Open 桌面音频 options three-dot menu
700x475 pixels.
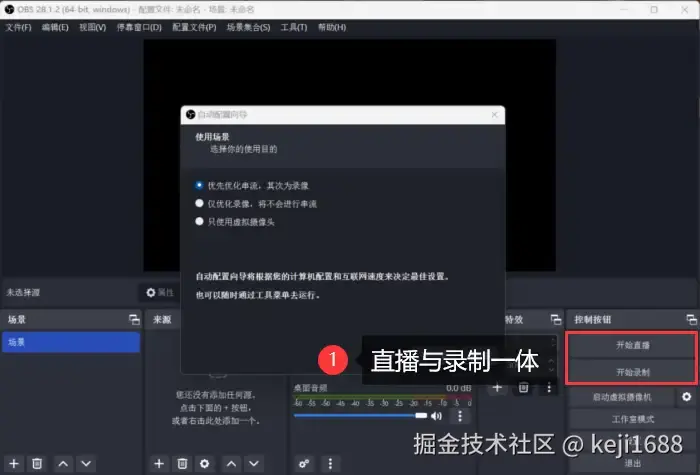pyautogui.click(x=460, y=416)
